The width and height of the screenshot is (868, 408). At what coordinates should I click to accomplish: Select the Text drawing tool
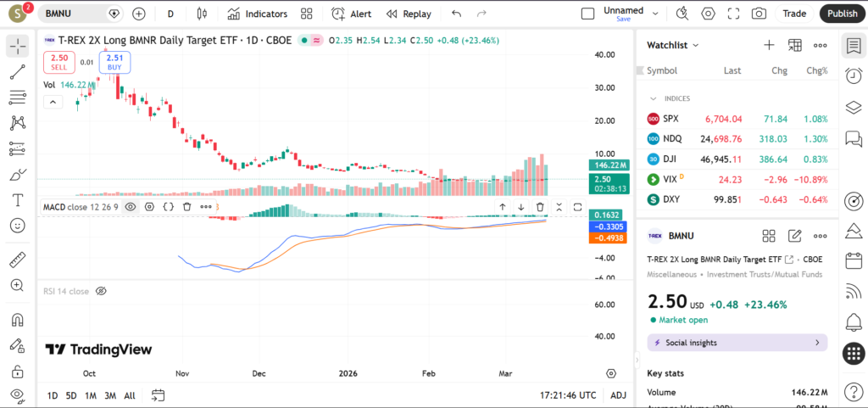pyautogui.click(x=17, y=200)
